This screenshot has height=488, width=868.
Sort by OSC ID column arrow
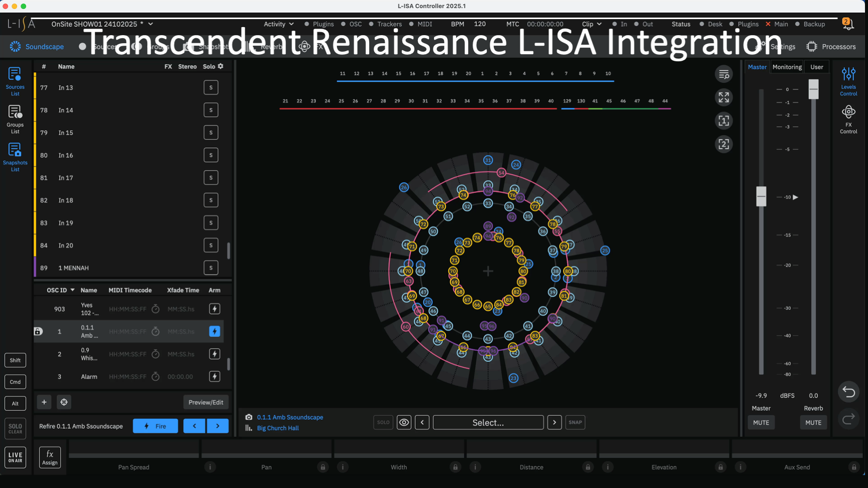pos(72,290)
